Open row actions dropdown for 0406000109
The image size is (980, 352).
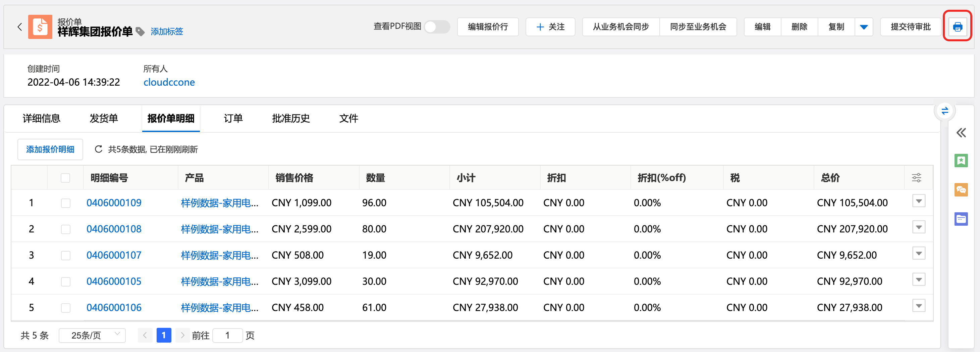pyautogui.click(x=919, y=201)
